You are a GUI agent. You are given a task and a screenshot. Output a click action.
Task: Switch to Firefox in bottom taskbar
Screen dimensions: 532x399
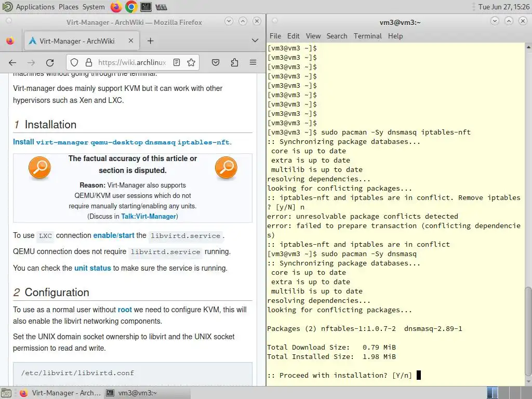60,393
